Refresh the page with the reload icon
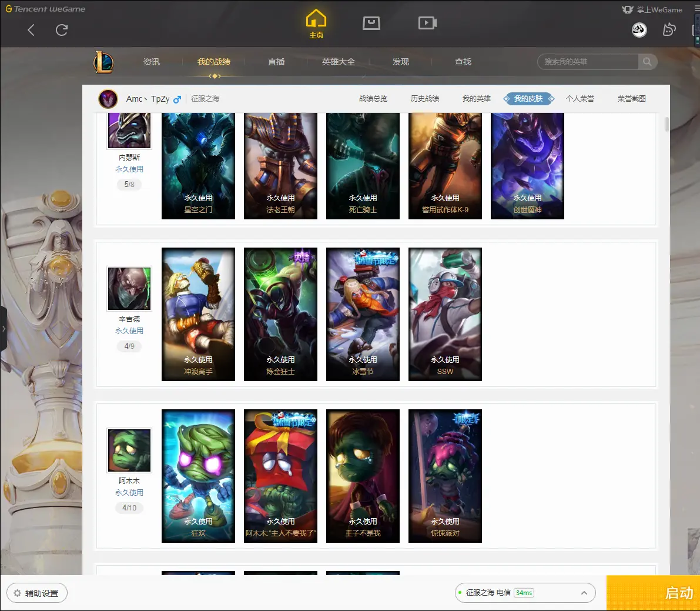This screenshot has width=700, height=611. pyautogui.click(x=62, y=30)
